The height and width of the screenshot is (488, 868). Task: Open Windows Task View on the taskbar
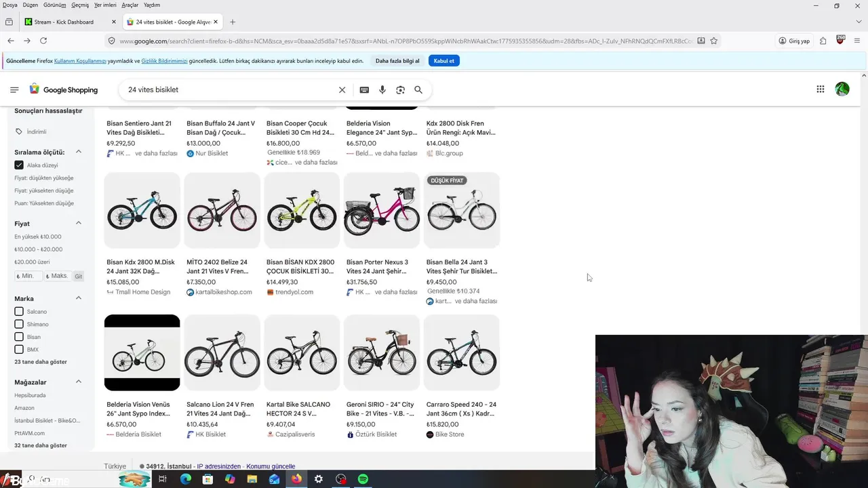click(163, 479)
